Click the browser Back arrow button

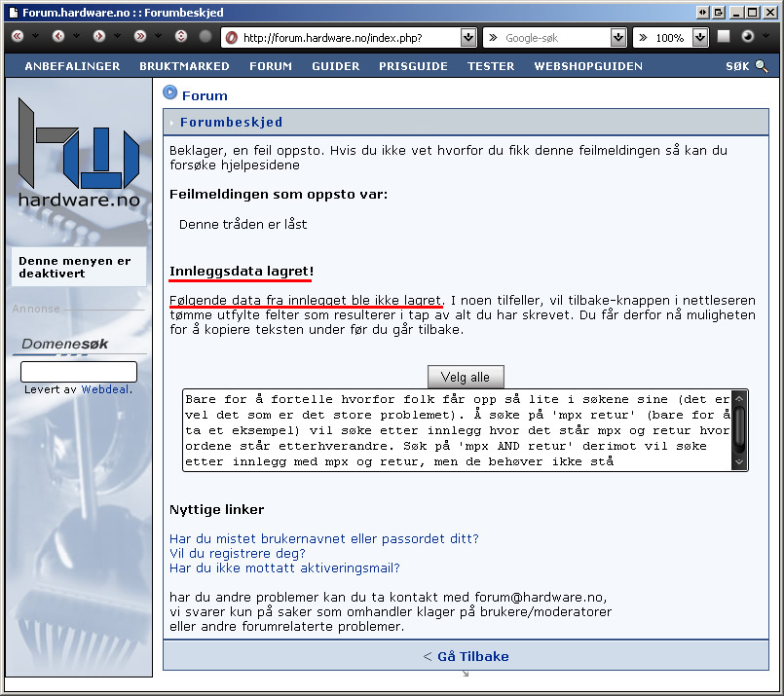[58, 36]
